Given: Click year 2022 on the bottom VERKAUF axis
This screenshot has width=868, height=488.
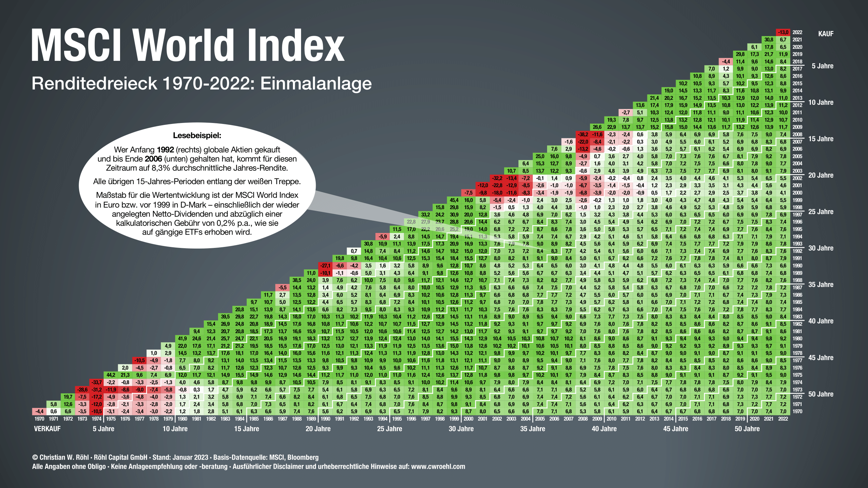Looking at the screenshot, I should (783, 419).
